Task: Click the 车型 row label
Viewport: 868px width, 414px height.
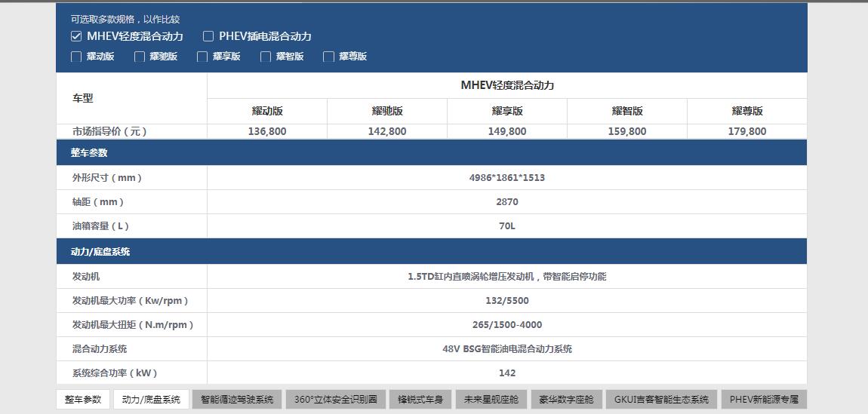Action: (x=83, y=98)
